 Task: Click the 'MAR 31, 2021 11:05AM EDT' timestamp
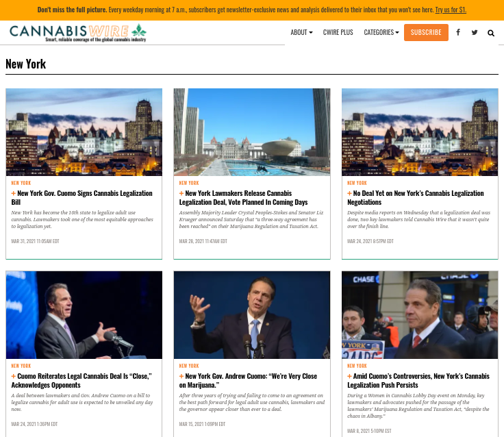(x=35, y=241)
